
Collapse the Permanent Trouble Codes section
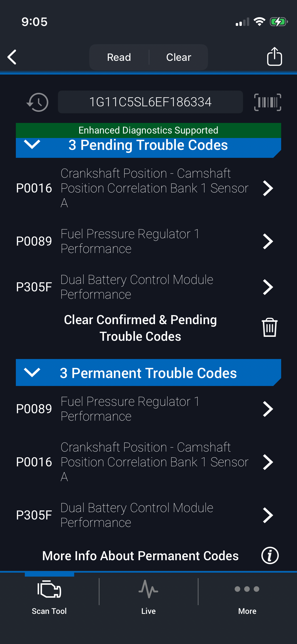point(32,373)
